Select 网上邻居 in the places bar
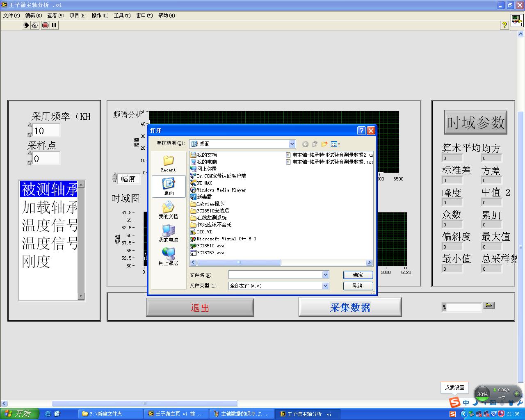The height and width of the screenshot is (420, 525). pos(168,257)
